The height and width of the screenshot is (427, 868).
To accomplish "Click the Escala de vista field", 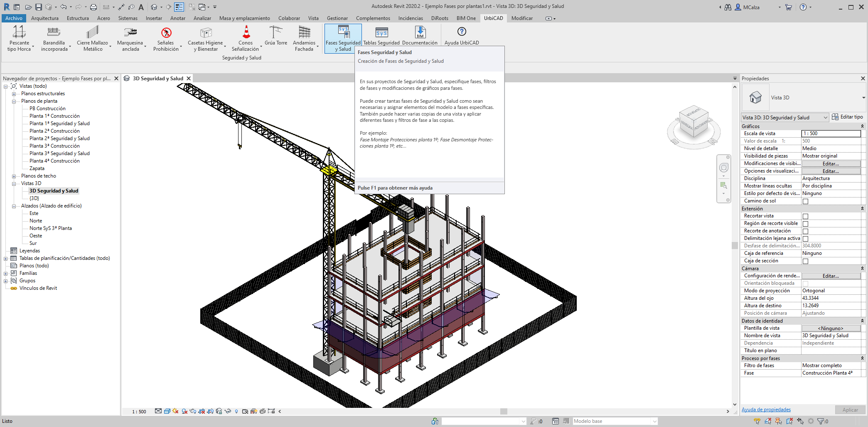I will pos(830,133).
